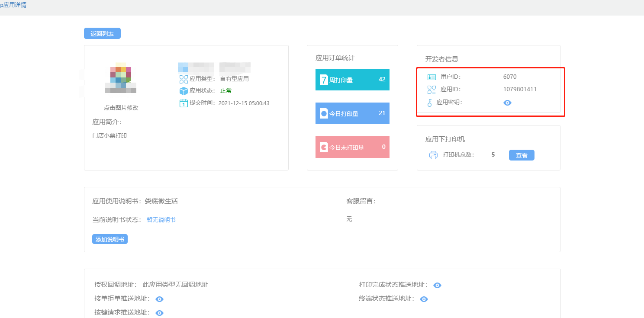Show the 按键请求推送地址 via eye toggle
Viewport: 644px width, 318px height.
click(x=159, y=312)
